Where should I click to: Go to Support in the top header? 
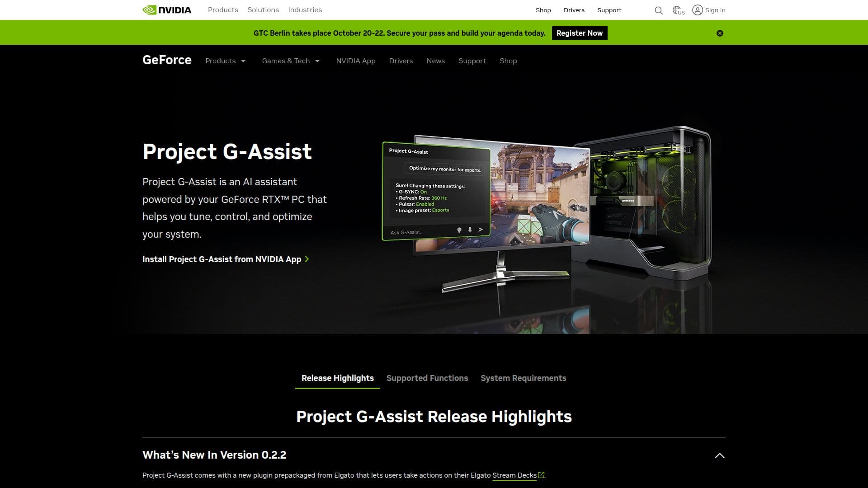click(609, 10)
